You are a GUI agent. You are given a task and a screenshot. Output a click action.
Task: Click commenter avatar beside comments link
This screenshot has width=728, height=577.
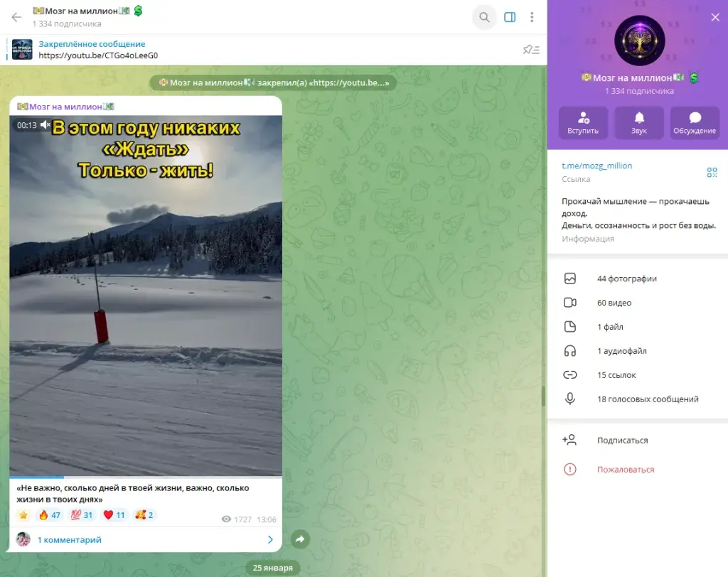point(23,539)
